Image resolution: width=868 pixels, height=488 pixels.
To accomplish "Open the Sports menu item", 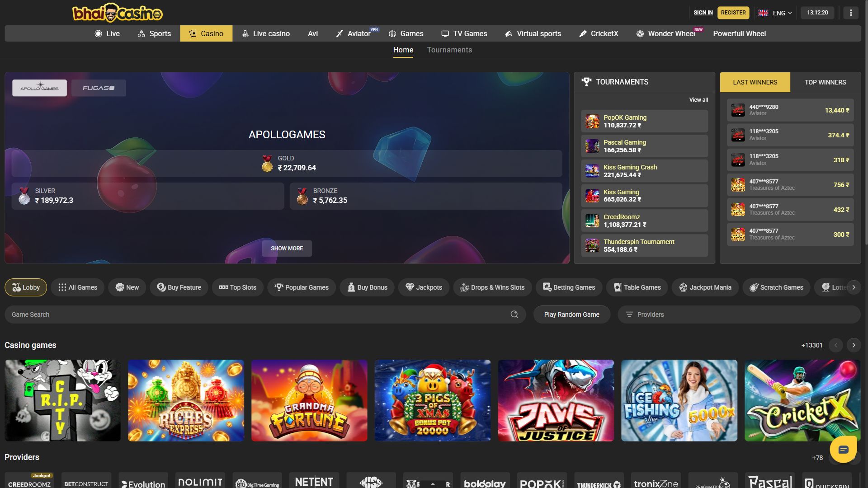I will pyautogui.click(x=154, y=33).
